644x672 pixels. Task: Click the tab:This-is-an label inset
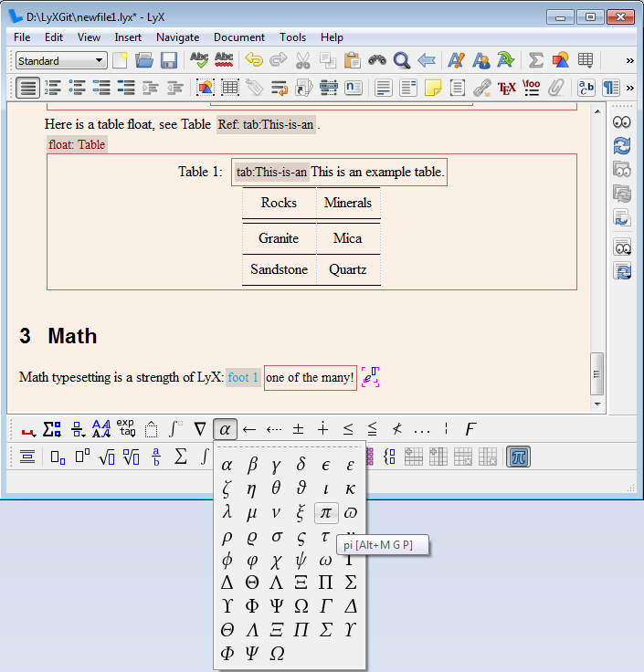[x=272, y=173]
